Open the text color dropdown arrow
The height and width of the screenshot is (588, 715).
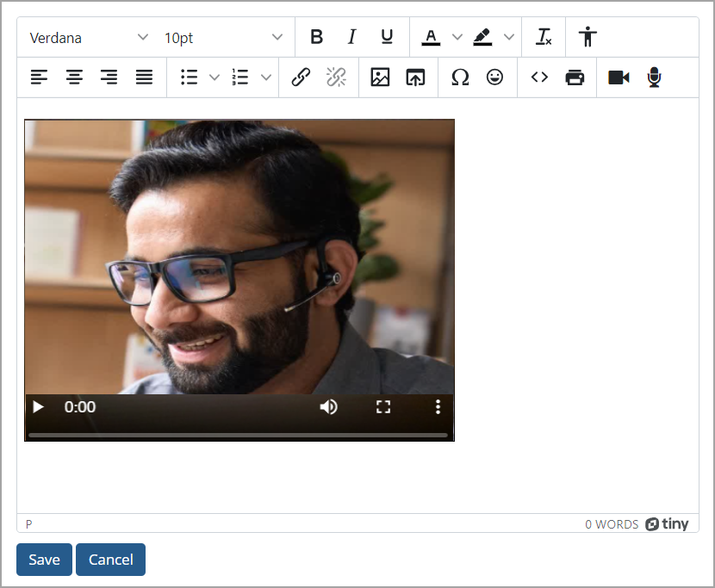coord(457,37)
